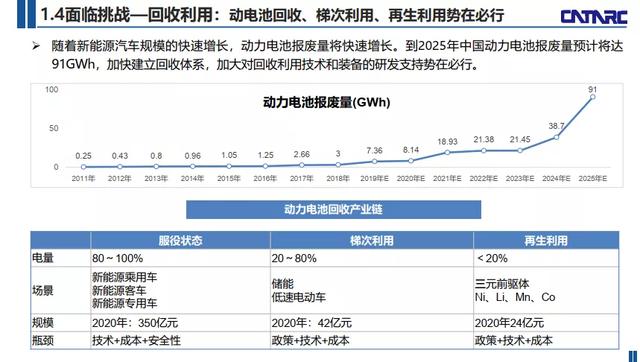The image size is (640, 362).
Task: Click the 动力电池回收产业链 banner
Action: point(333,209)
